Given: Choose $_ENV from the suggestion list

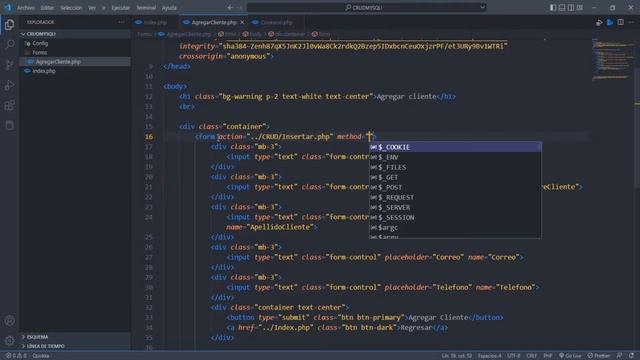Looking at the screenshot, I should tap(456, 157).
